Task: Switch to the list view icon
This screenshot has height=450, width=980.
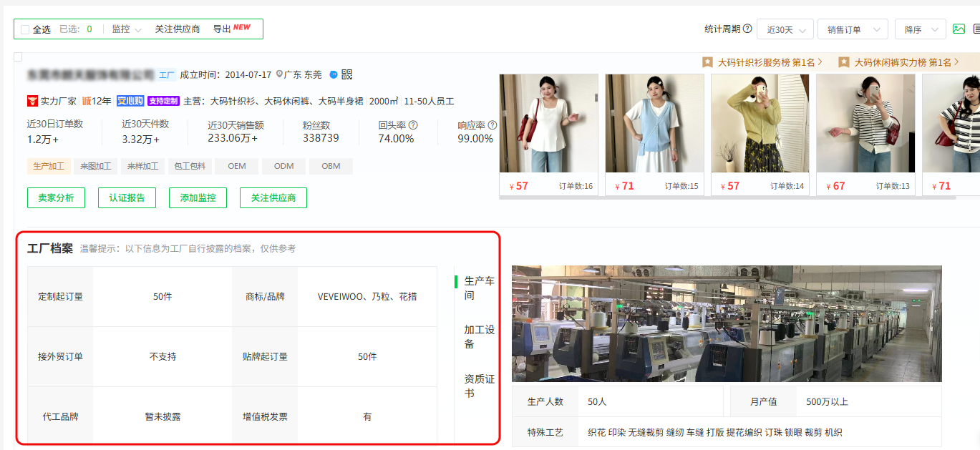Action: pyautogui.click(x=976, y=29)
